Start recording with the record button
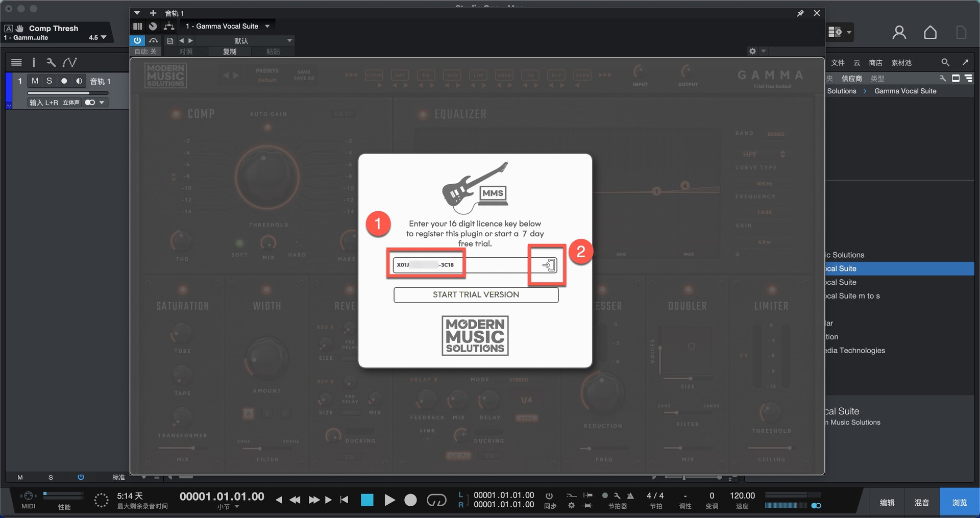This screenshot has height=518, width=980. click(x=410, y=500)
